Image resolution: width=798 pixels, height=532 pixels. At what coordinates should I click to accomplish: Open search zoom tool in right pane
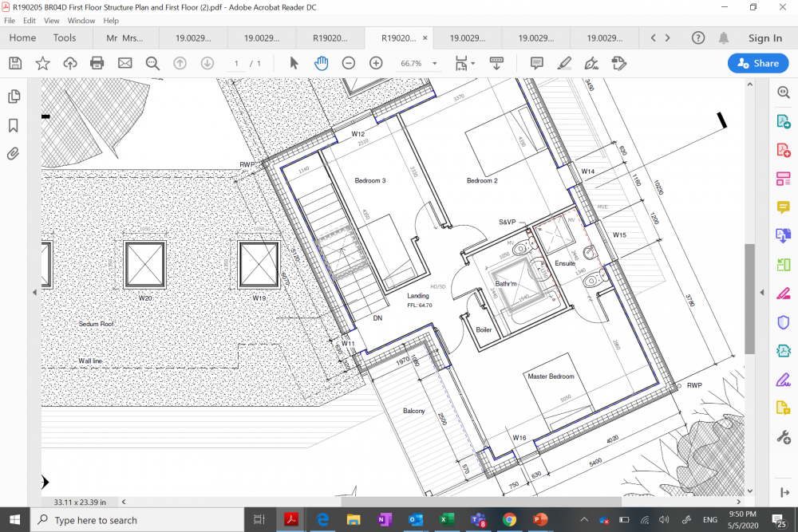point(784,92)
